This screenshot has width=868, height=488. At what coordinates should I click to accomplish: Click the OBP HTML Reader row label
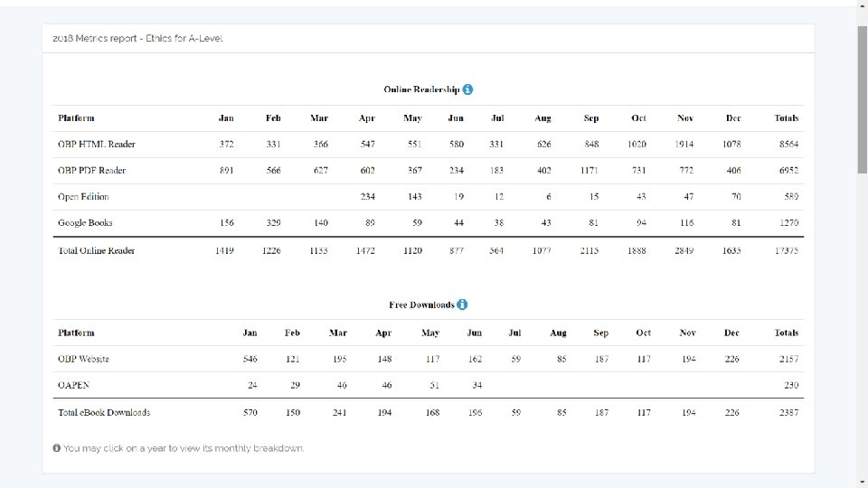pyautogui.click(x=91, y=145)
